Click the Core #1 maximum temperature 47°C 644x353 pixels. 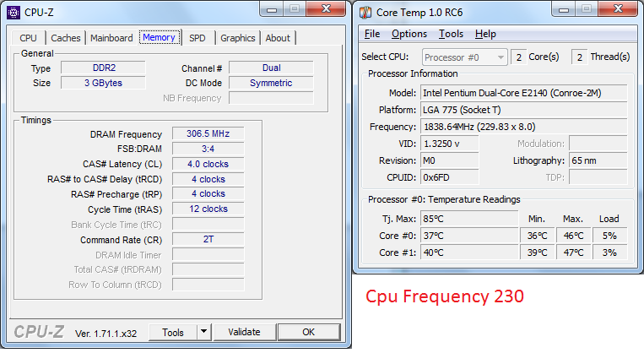573,253
